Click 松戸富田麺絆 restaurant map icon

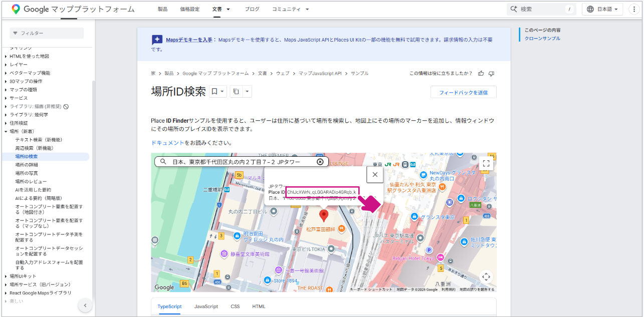(341, 228)
